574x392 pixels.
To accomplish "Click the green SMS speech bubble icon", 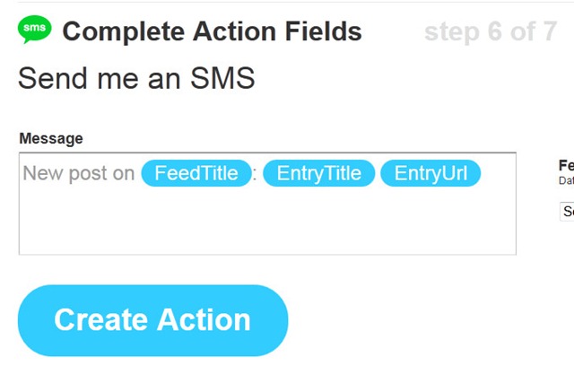I will click(x=35, y=30).
